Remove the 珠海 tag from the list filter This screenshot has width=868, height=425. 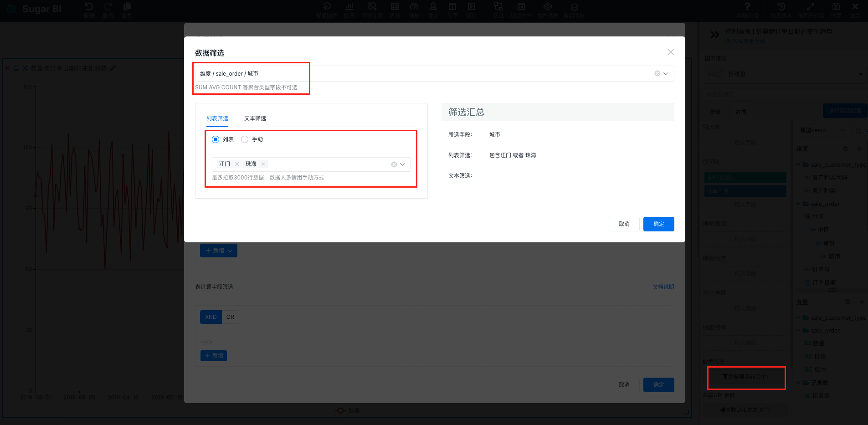point(263,164)
